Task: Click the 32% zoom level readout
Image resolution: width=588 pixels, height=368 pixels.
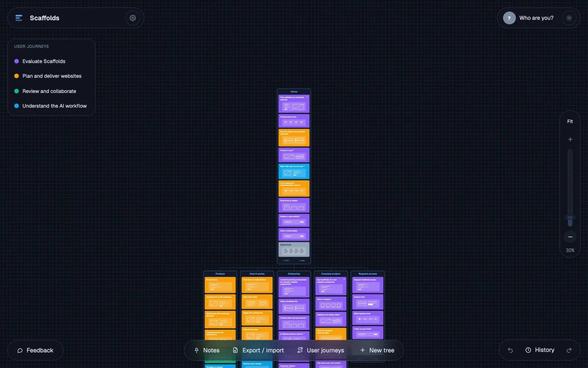Action: tap(570, 250)
